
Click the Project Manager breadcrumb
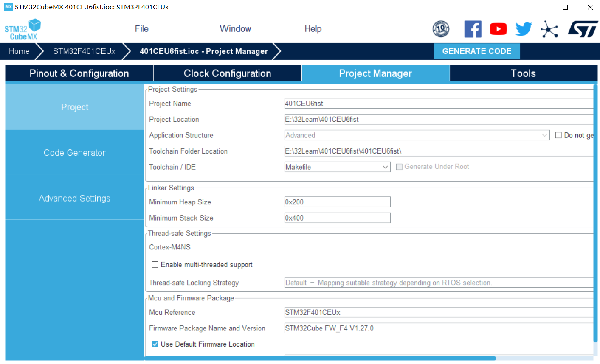[x=204, y=51]
